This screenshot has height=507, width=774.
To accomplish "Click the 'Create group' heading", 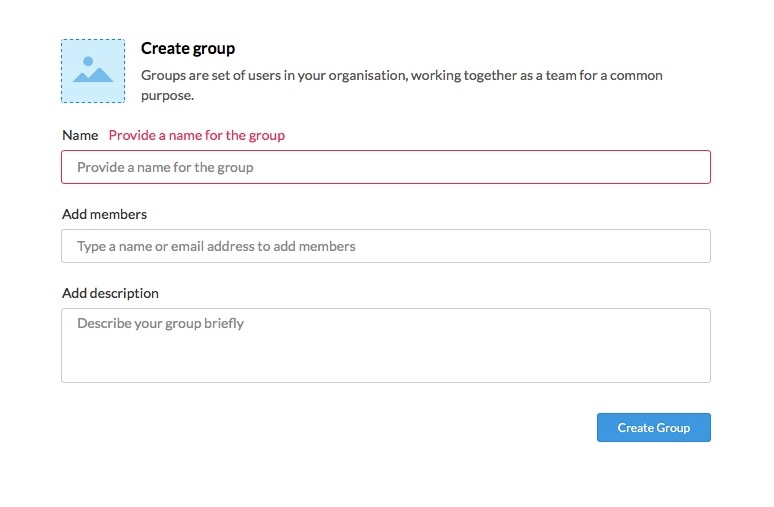I will click(x=188, y=48).
